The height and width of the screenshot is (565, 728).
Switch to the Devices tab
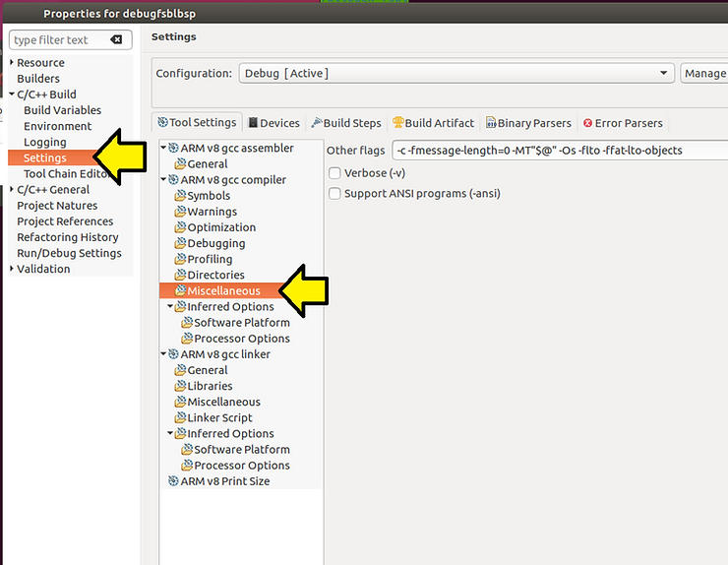tap(273, 123)
